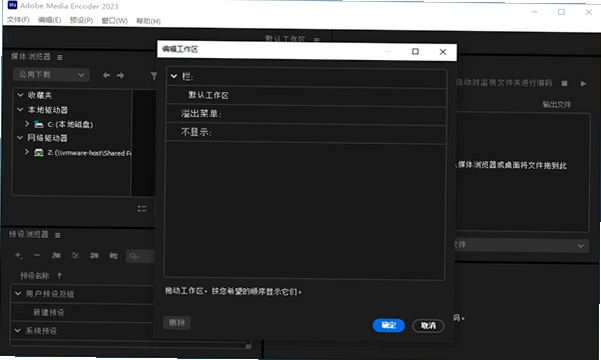The width and height of the screenshot is (601, 360).
Task: Go forward in the media browser
Action: tap(120, 76)
